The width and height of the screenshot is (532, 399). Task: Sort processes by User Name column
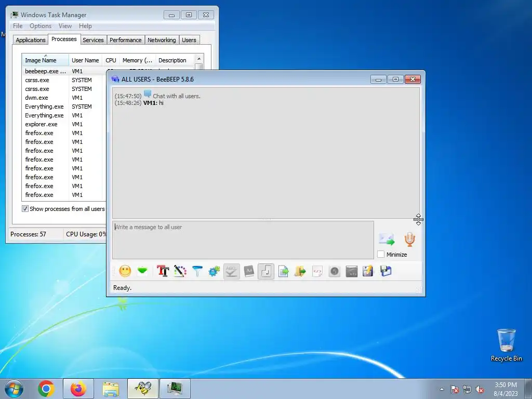(x=86, y=60)
